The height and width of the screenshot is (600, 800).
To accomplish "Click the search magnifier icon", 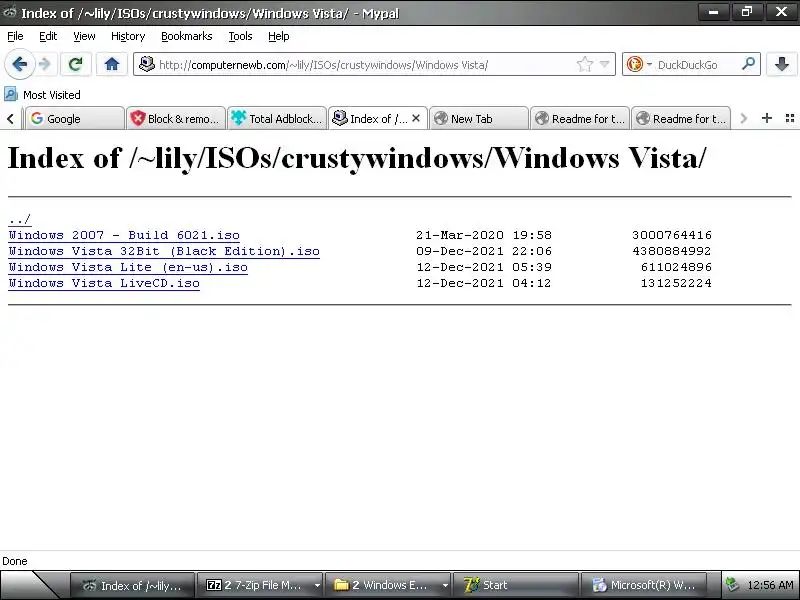I will pyautogui.click(x=748, y=64).
